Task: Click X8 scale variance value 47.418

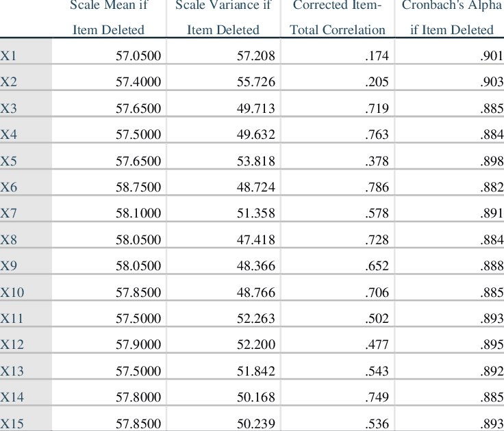Action: (x=256, y=239)
